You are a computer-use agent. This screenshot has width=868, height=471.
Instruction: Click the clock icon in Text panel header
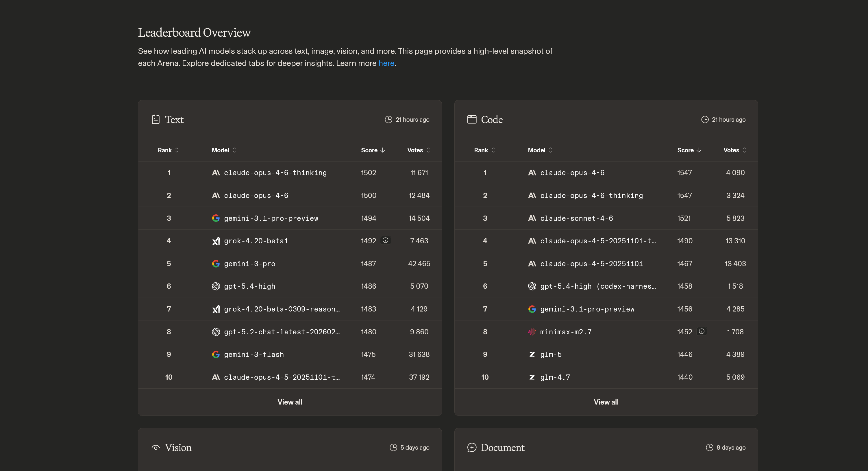tap(388, 119)
